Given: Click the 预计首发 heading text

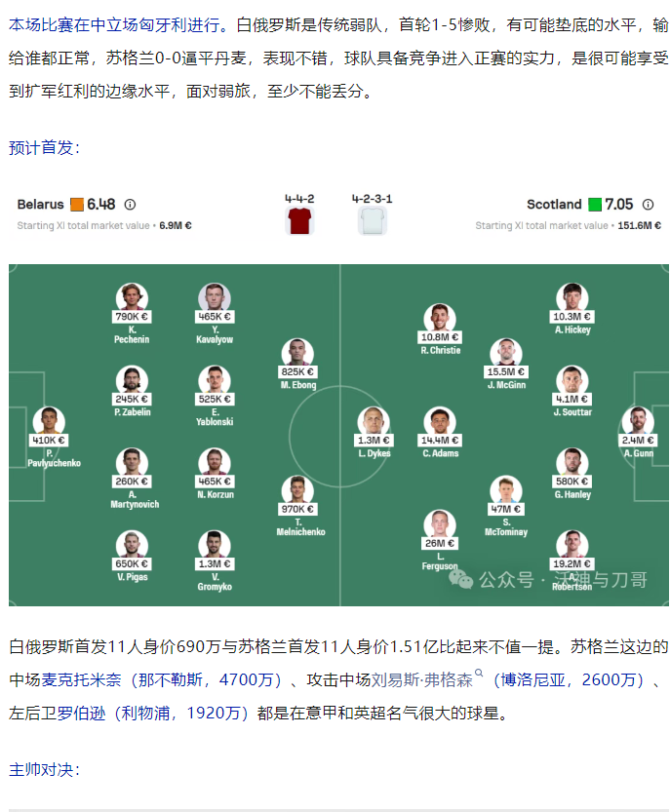Looking at the screenshot, I should (x=45, y=147).
